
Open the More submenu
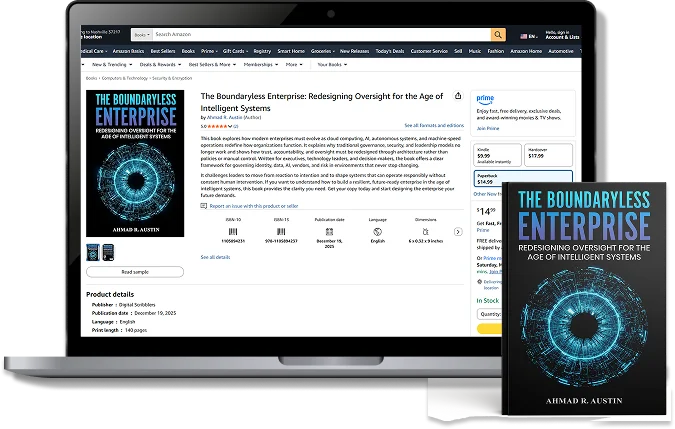[294, 65]
